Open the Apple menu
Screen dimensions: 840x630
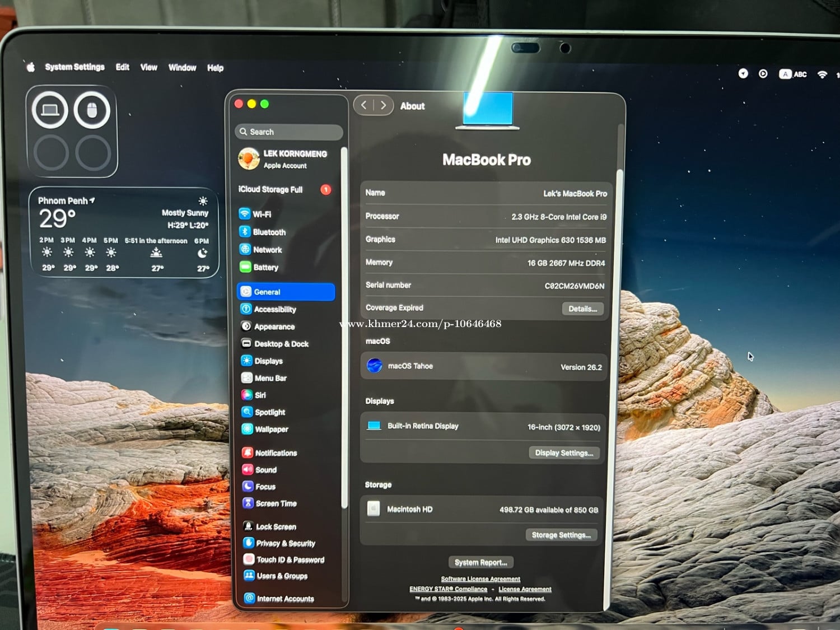click(x=31, y=67)
